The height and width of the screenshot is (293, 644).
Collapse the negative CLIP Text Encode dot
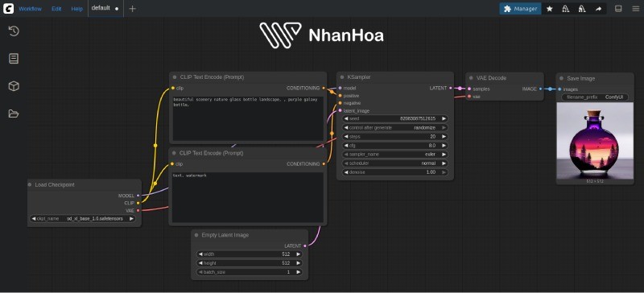pyautogui.click(x=174, y=153)
